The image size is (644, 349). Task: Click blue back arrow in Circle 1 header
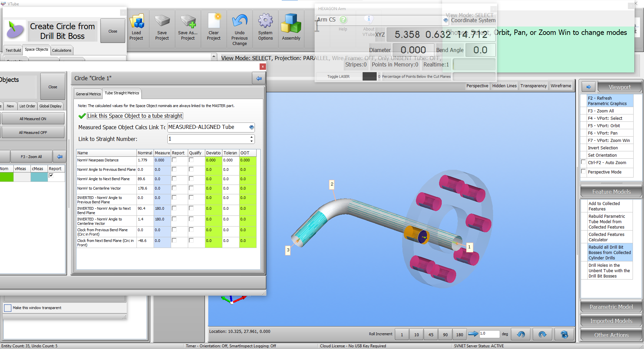pos(259,79)
